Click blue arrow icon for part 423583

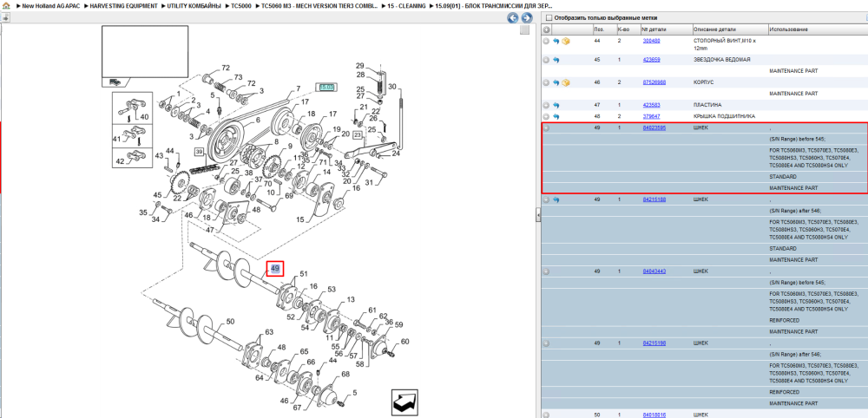coord(556,105)
